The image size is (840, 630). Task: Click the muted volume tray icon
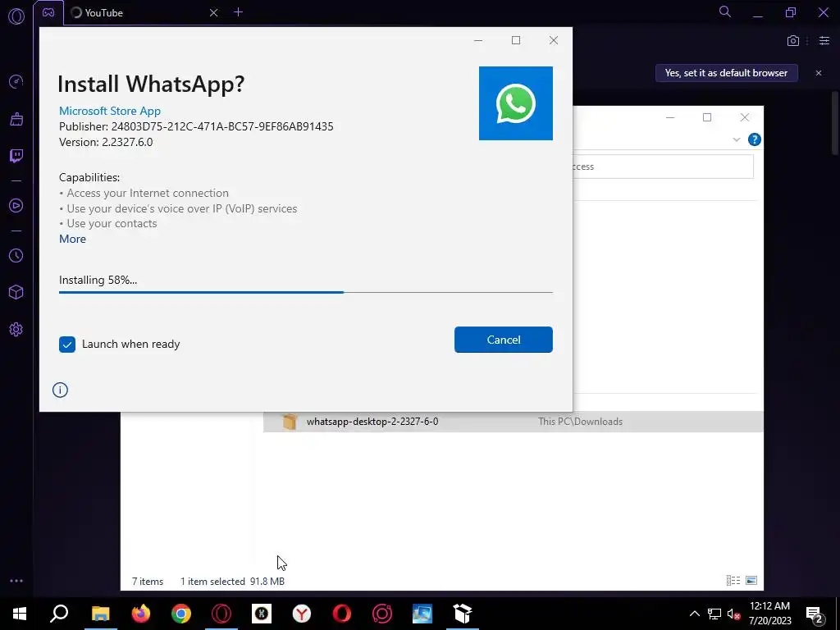pyautogui.click(x=733, y=614)
